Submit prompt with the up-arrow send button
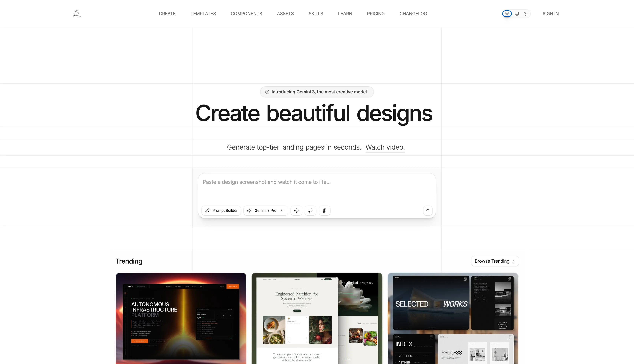Image resolution: width=634 pixels, height=364 pixels. [x=428, y=210]
